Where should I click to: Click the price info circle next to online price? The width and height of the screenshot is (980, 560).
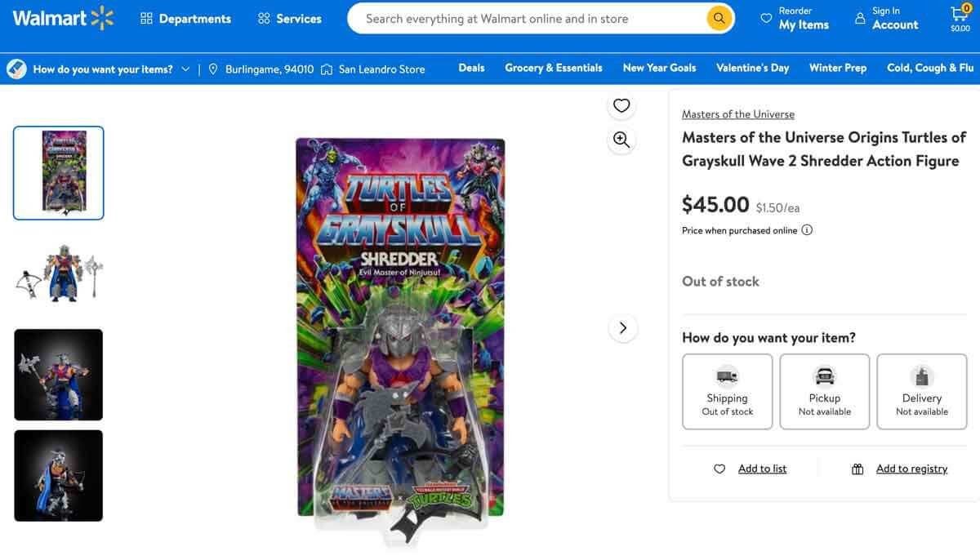click(807, 229)
